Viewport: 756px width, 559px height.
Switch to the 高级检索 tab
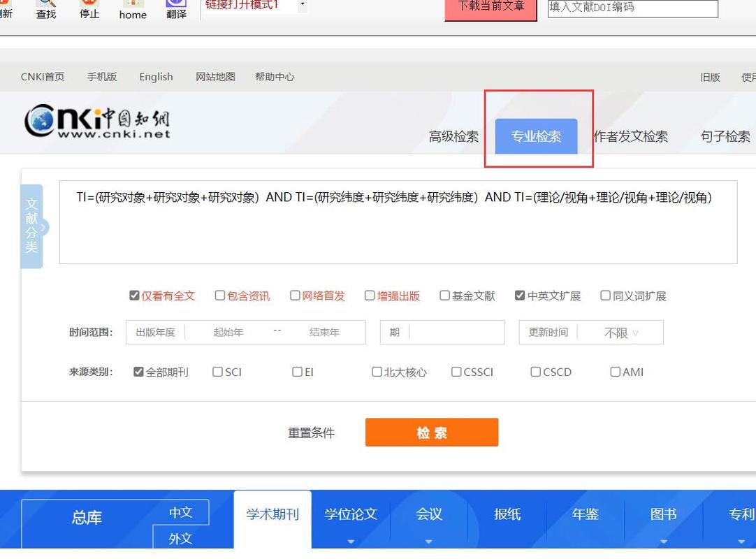[453, 136]
